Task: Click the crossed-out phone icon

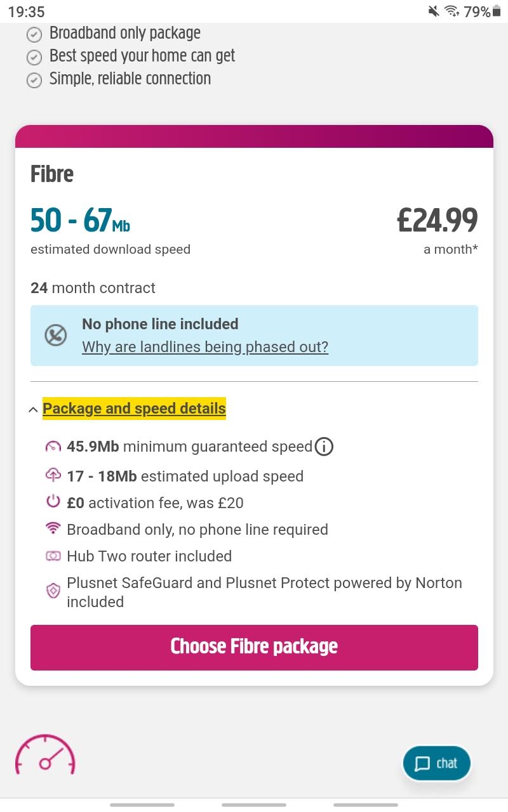Action: click(55, 335)
